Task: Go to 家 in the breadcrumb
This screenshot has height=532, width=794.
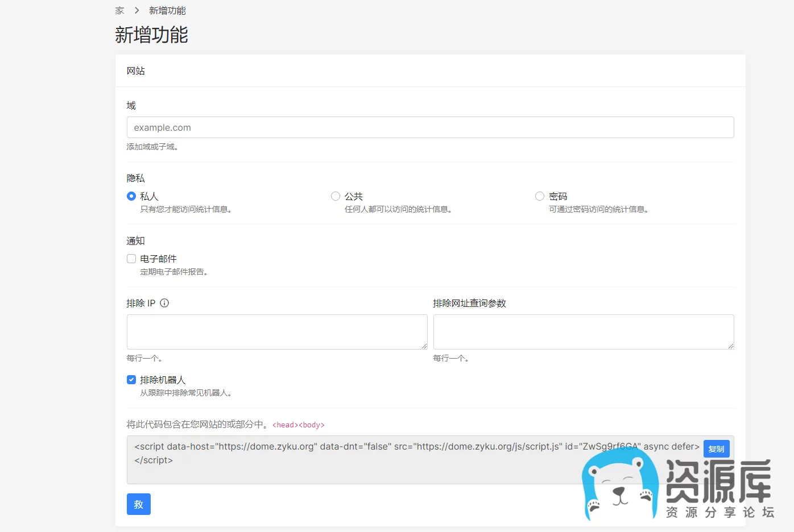Action: pos(119,11)
